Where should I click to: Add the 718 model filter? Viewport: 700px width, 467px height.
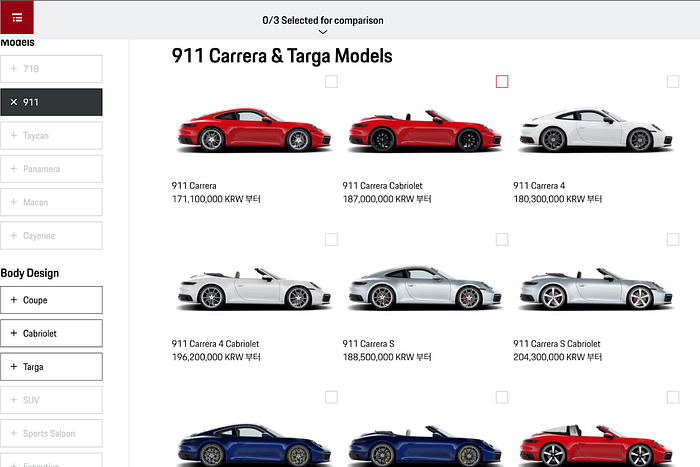(x=51, y=69)
